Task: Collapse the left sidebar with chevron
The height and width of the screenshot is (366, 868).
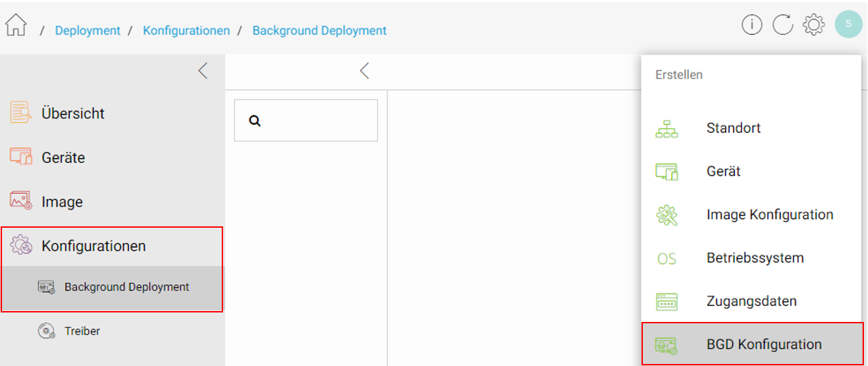Action: [x=203, y=70]
